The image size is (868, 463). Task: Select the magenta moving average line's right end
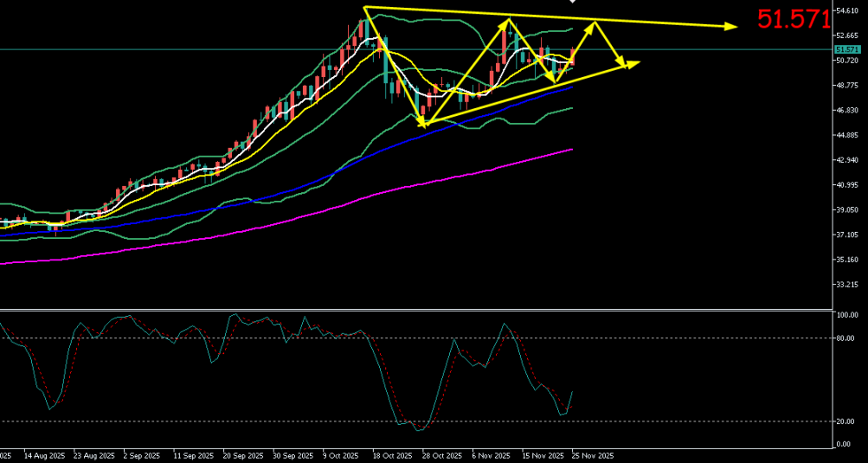(570, 150)
